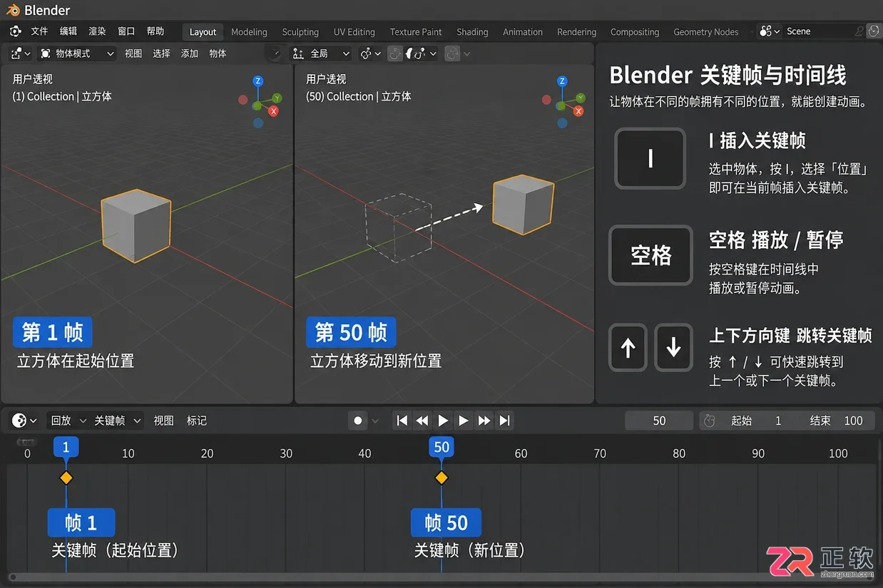The width and height of the screenshot is (883, 588).
Task: Open the viewport 添加 menu
Action: tap(190, 53)
